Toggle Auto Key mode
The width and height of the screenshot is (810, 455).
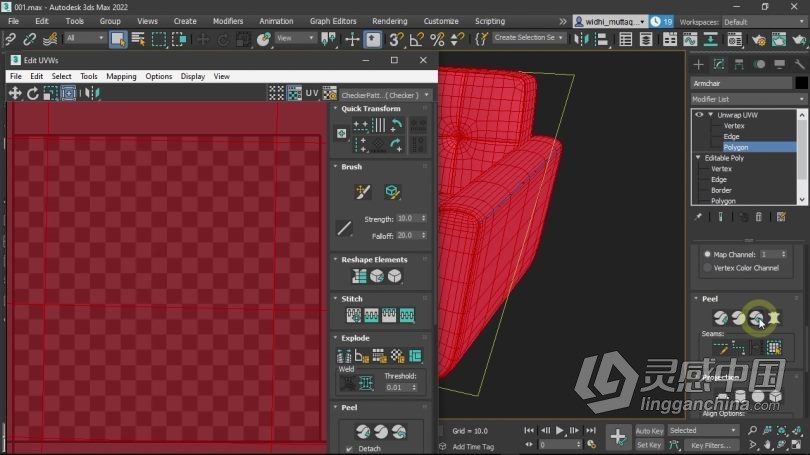tap(649, 431)
